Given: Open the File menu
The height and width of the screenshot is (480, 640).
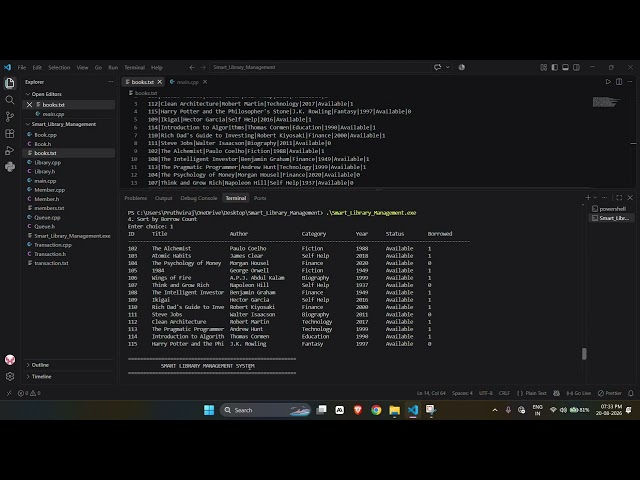Looking at the screenshot, I should coord(22,67).
